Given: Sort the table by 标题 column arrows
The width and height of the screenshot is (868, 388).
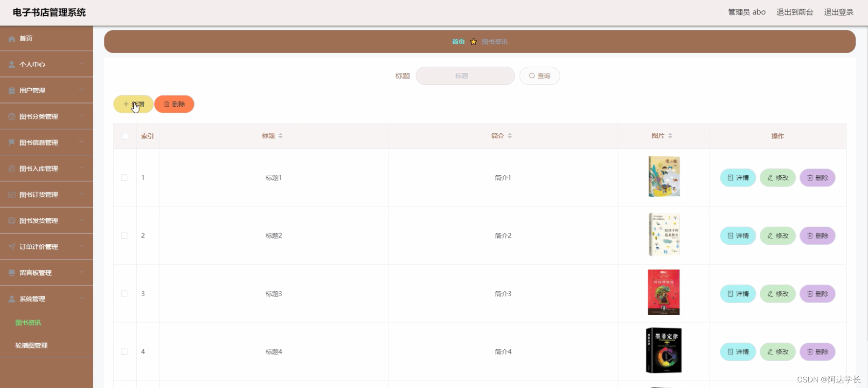Looking at the screenshot, I should click(280, 136).
